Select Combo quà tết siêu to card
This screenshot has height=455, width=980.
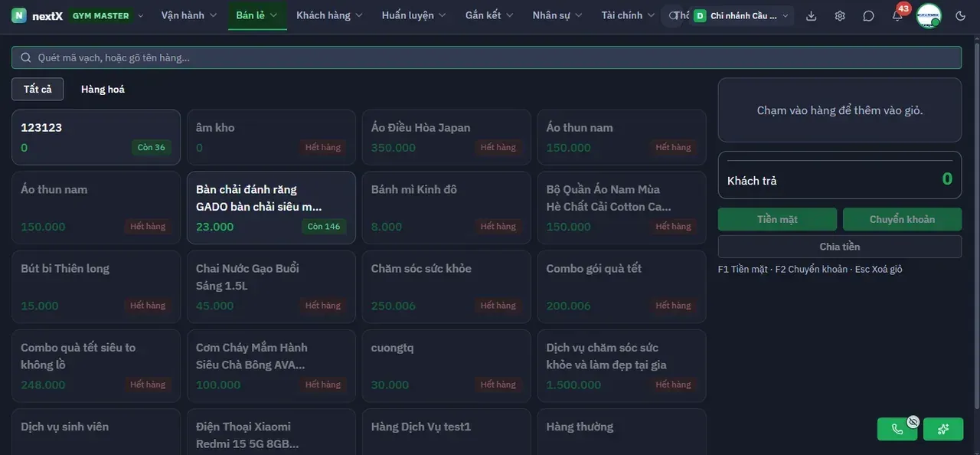(96, 365)
